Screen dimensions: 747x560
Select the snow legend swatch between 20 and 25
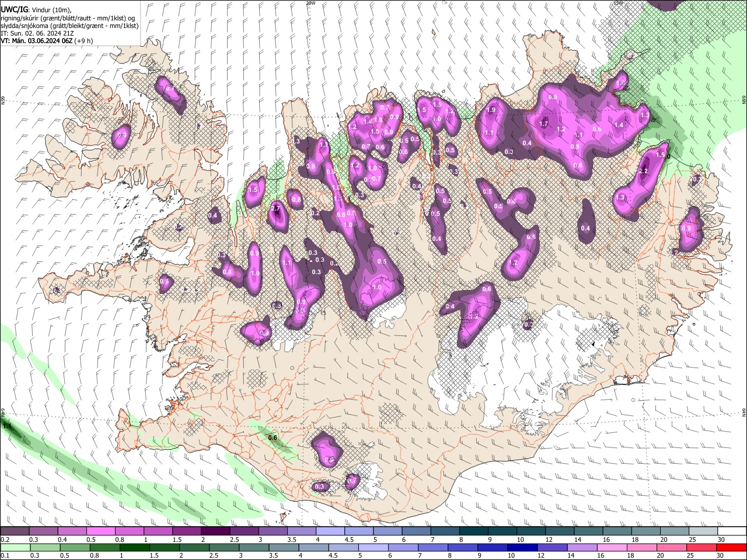tap(675, 531)
